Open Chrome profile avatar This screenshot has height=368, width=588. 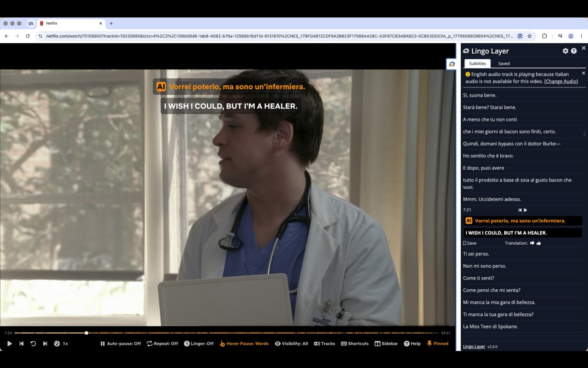[x=571, y=36]
